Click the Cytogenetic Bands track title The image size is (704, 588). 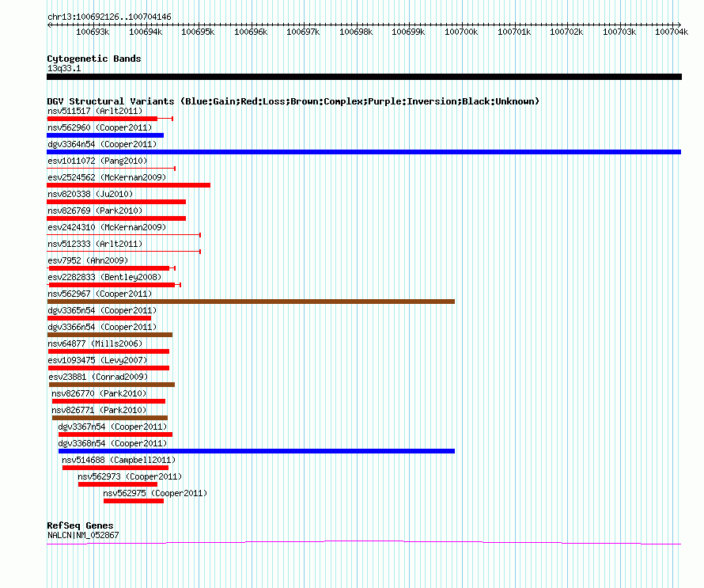point(94,59)
